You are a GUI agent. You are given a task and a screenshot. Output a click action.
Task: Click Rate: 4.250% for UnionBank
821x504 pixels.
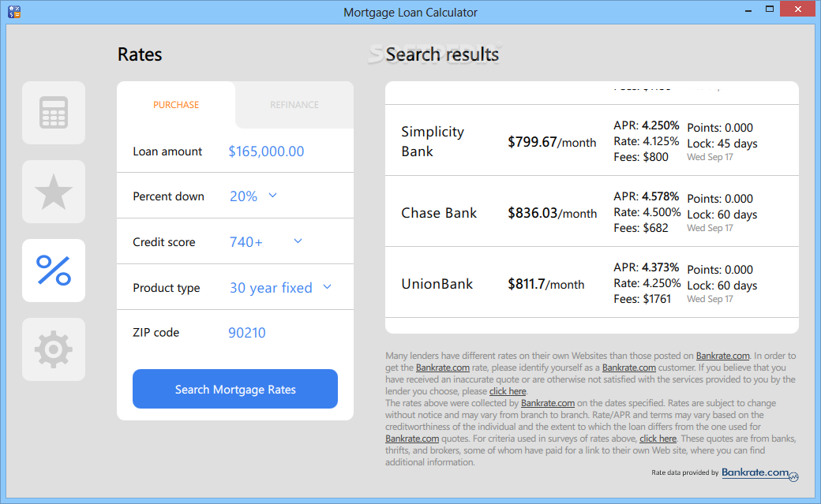647,283
